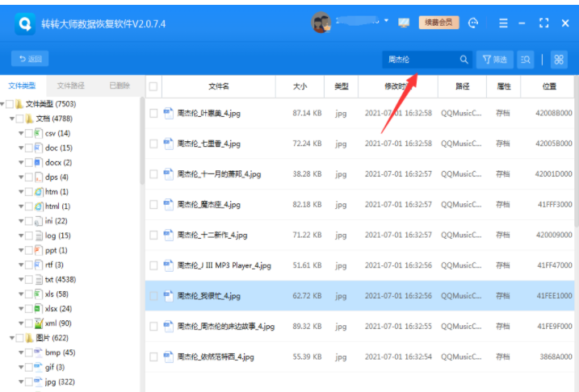
Task: Open the hamburger menu icon
Action: coord(503,23)
